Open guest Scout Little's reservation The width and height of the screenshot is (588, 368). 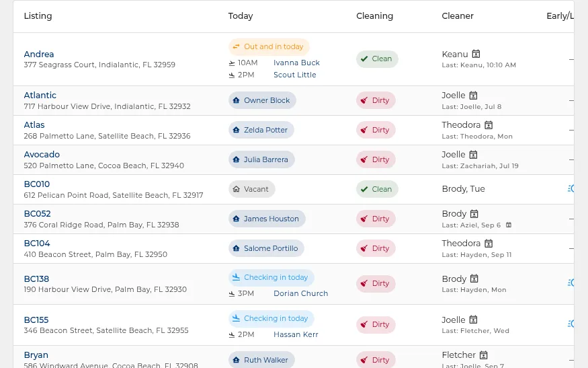tap(295, 75)
